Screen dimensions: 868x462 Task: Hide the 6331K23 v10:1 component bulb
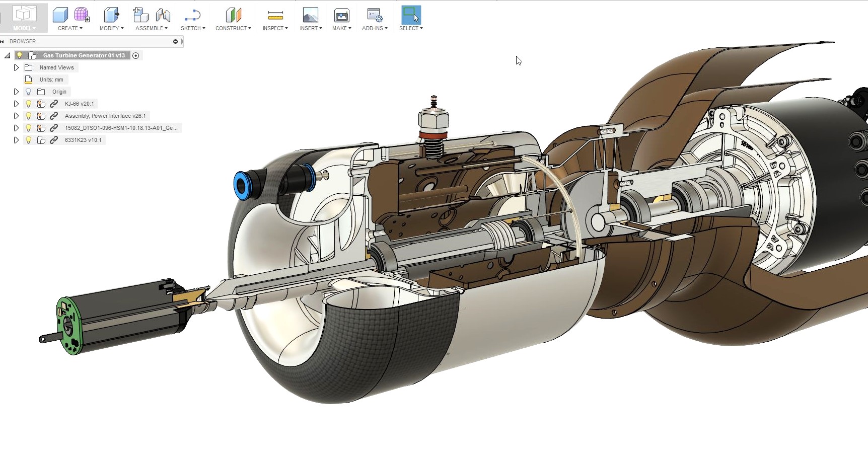point(29,140)
